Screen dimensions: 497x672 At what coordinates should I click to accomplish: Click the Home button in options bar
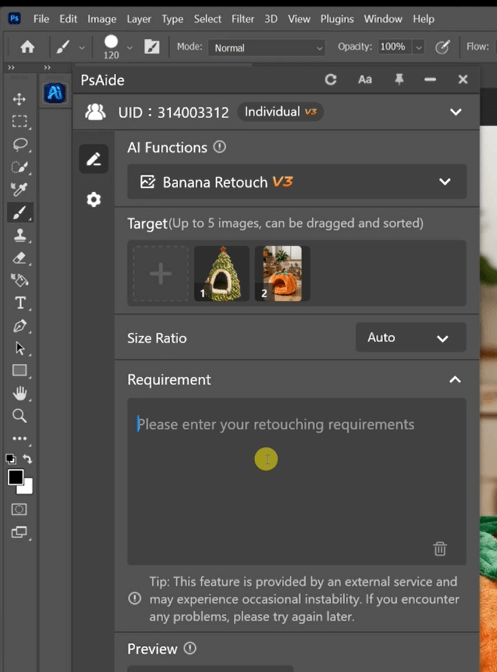pyautogui.click(x=27, y=47)
